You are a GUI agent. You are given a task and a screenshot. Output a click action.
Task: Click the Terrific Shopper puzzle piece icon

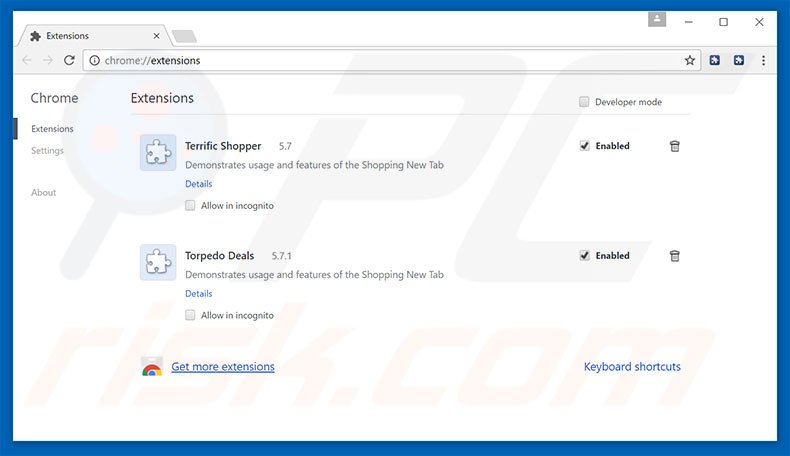click(x=158, y=152)
